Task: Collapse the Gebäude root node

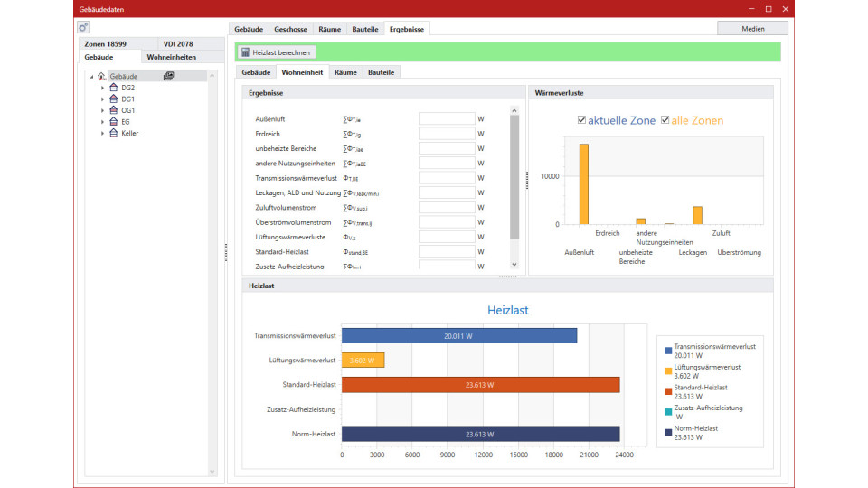Action: click(91, 77)
